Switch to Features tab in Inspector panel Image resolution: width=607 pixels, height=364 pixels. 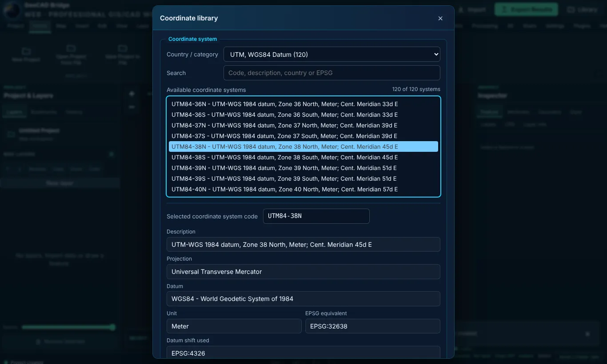click(489, 112)
